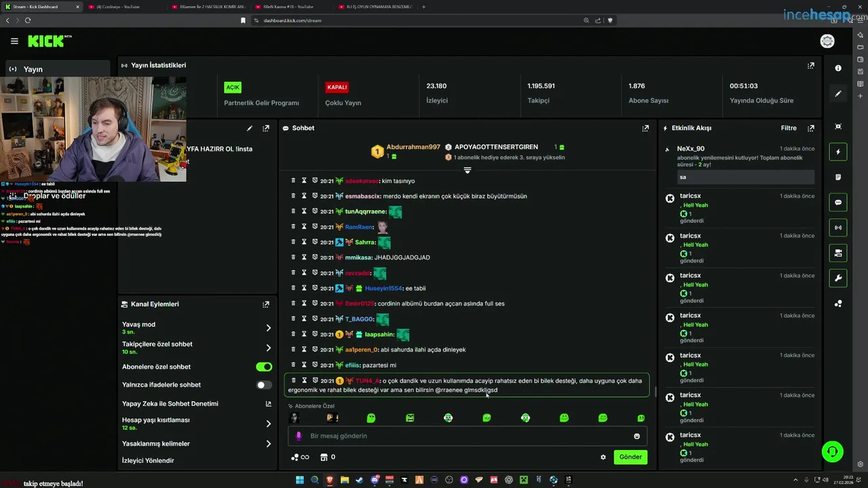Image resolution: width=868 pixels, height=488 pixels.
Task: Open the hamburger menu beside the Kick logo
Action: pos(14,41)
